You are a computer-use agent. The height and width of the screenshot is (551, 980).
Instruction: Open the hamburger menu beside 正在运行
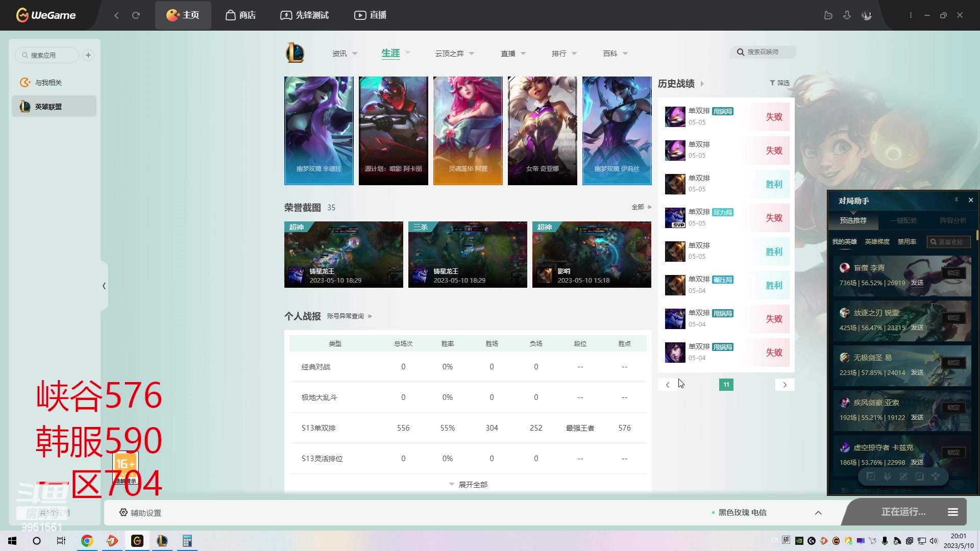[952, 512]
